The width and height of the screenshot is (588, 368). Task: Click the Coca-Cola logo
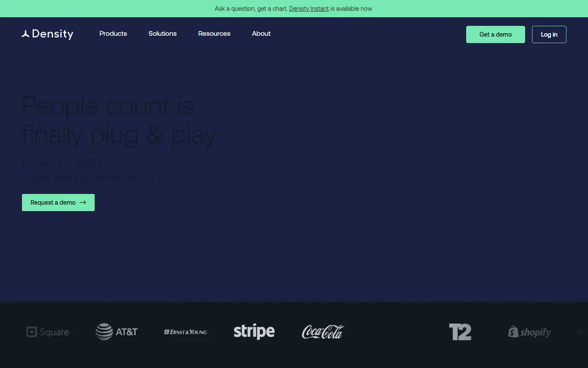(x=323, y=332)
